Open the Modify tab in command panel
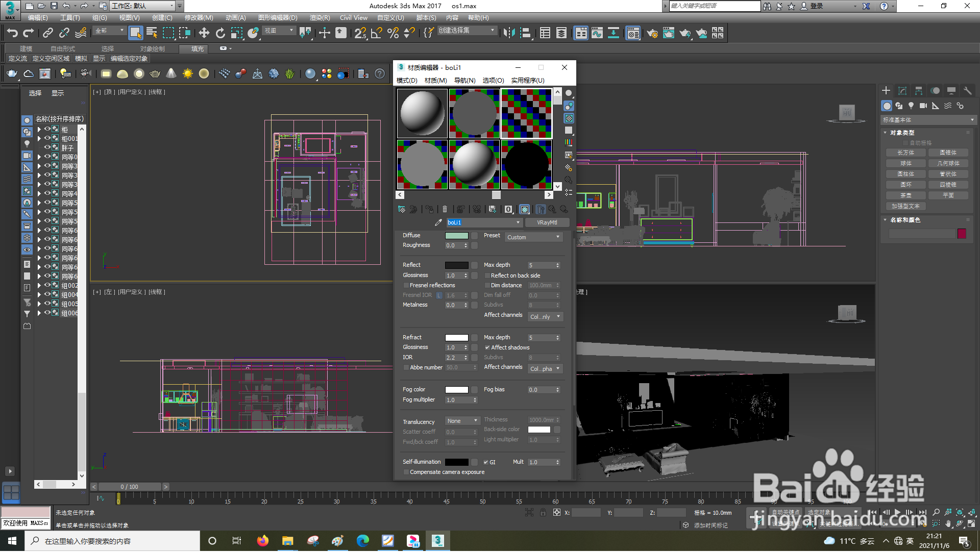Viewport: 980px width, 552px height. [902, 91]
